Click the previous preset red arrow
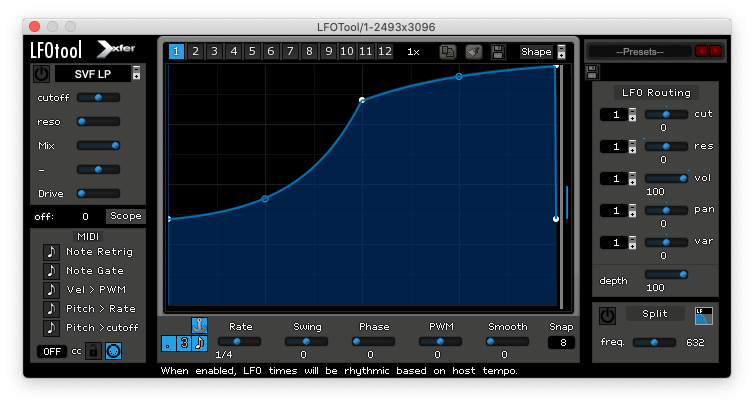 [x=701, y=51]
